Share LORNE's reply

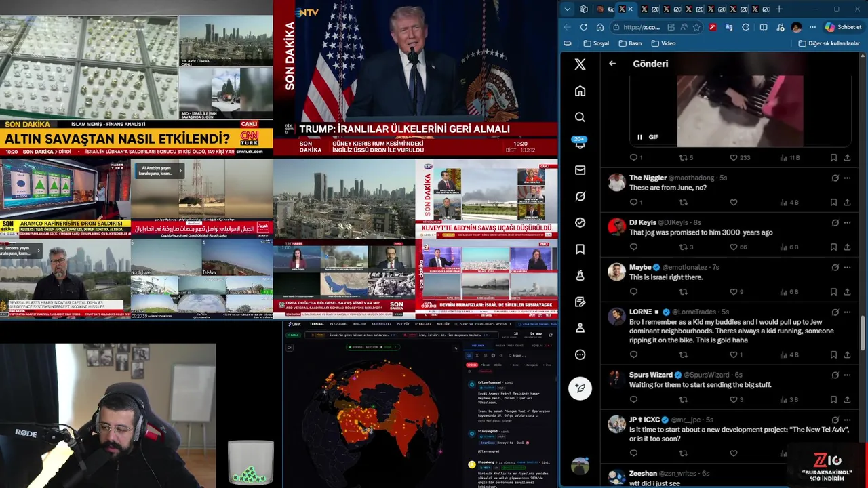(847, 354)
